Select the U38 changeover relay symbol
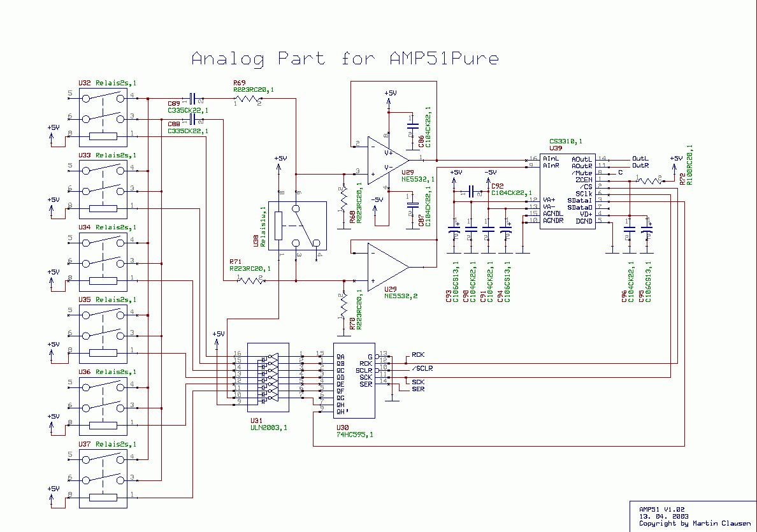The height and width of the screenshot is (532, 757). pyautogui.click(x=298, y=226)
